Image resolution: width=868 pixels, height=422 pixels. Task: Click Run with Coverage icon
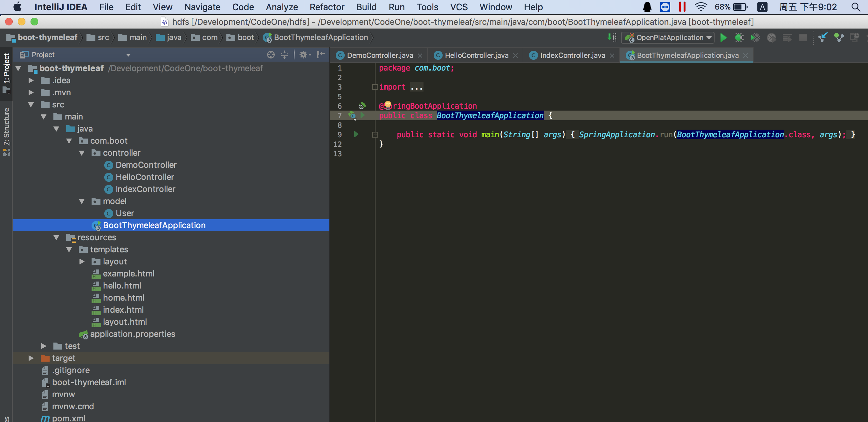pos(755,37)
